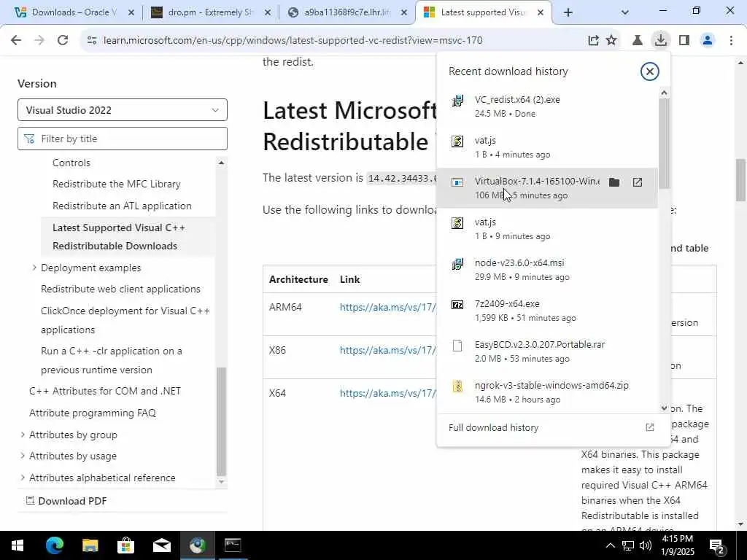Open Microsoft Store from taskbar

click(x=125, y=545)
